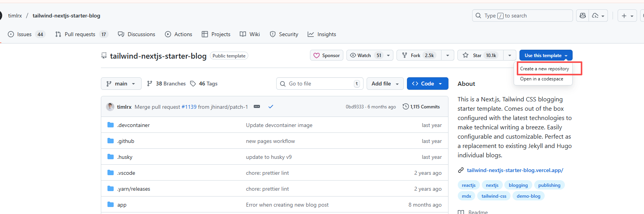Click the Copilot icon in header
The width and height of the screenshot is (644, 214).
pyautogui.click(x=582, y=16)
